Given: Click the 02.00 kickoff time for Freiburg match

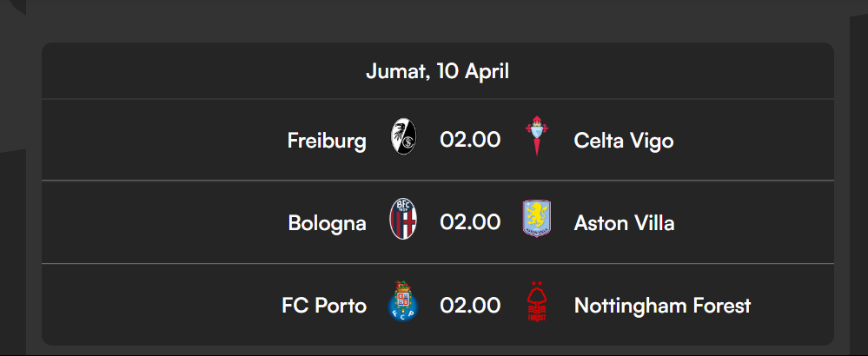Looking at the screenshot, I should (x=470, y=140).
